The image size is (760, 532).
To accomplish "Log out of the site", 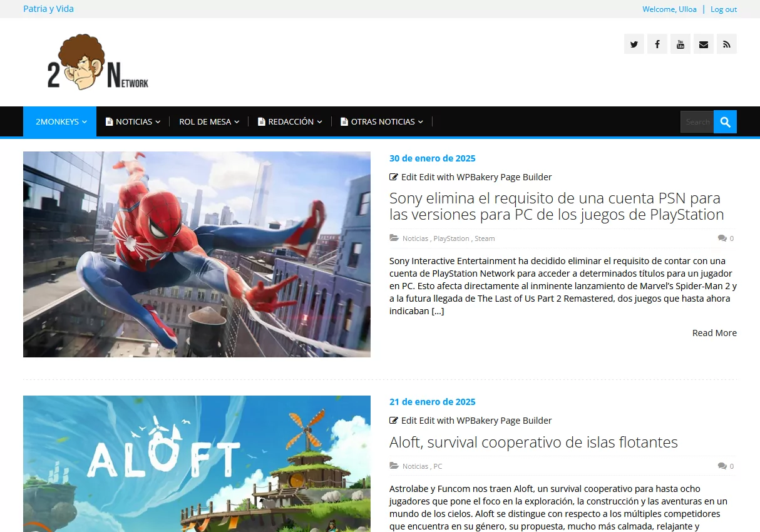I will [724, 9].
